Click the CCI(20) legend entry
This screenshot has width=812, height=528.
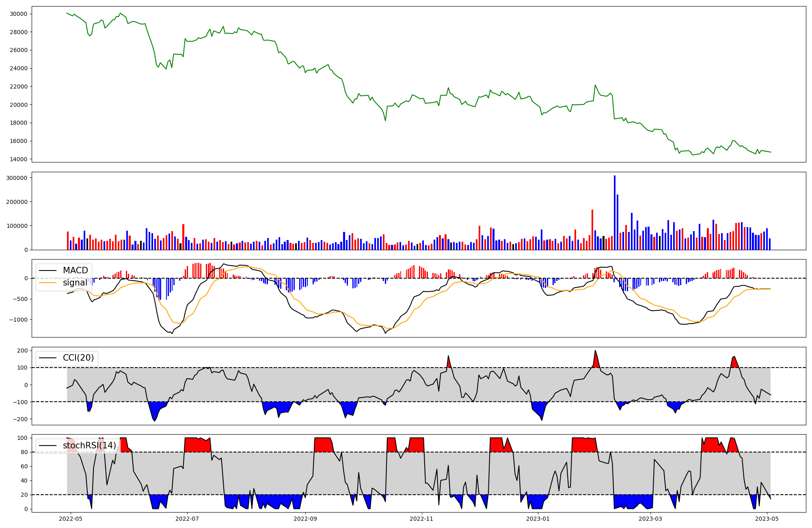coord(78,358)
